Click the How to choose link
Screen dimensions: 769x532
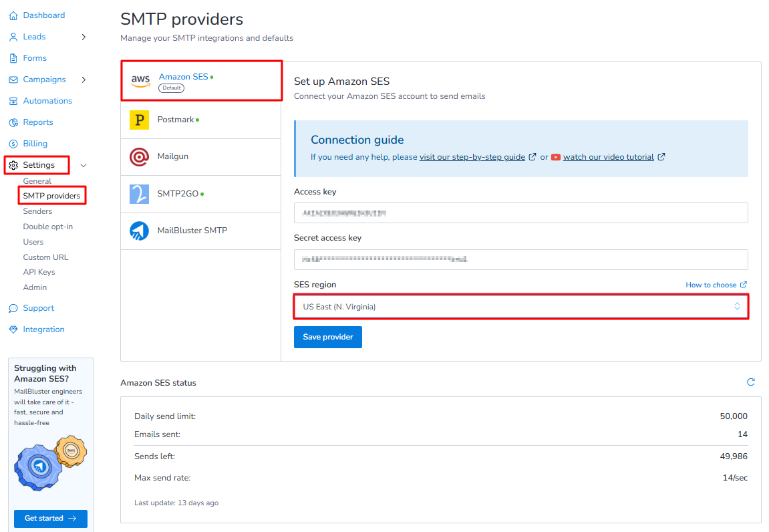(711, 285)
